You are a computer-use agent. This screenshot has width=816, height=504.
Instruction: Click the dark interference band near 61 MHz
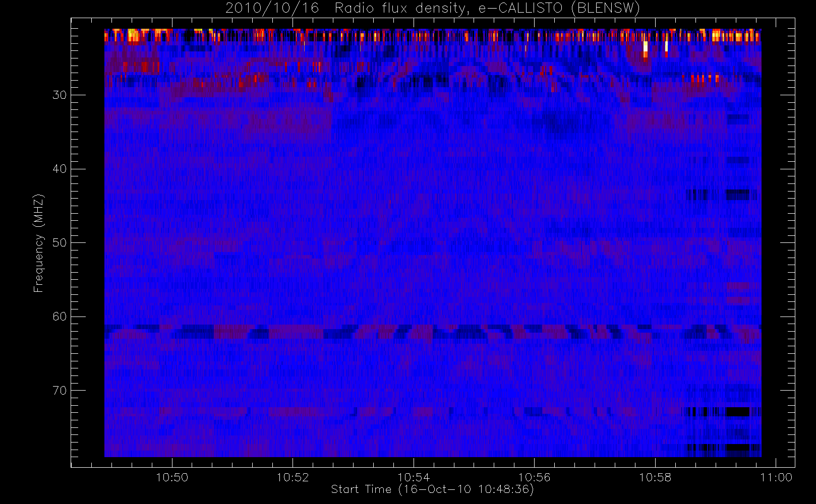click(433, 332)
